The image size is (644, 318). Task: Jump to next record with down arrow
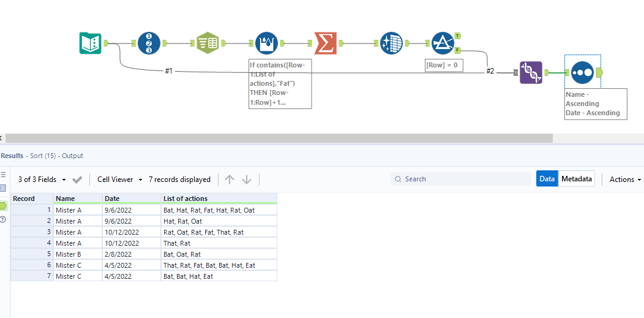(247, 180)
